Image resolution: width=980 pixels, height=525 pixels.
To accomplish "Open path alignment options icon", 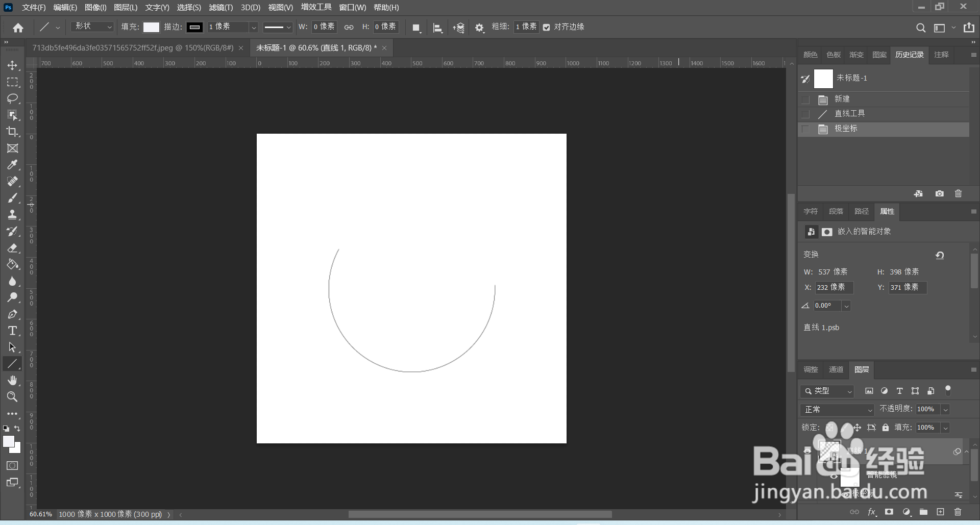I will tap(437, 28).
